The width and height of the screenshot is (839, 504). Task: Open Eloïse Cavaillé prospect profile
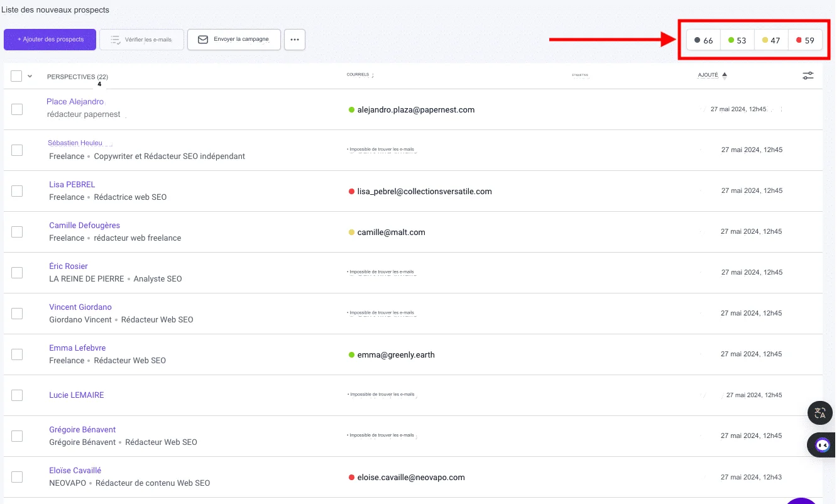(x=75, y=471)
